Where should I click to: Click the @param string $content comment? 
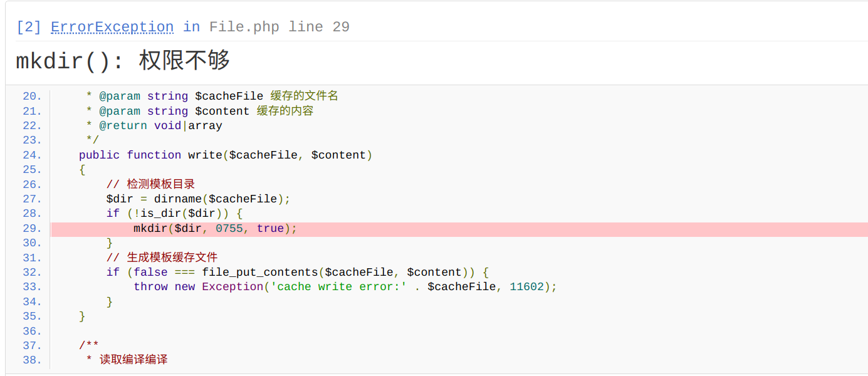click(x=200, y=111)
